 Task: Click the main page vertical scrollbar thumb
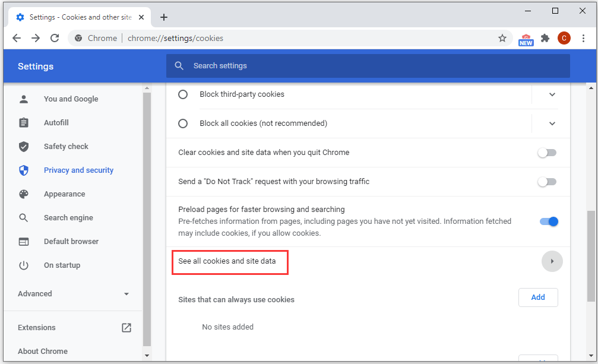(x=591, y=256)
